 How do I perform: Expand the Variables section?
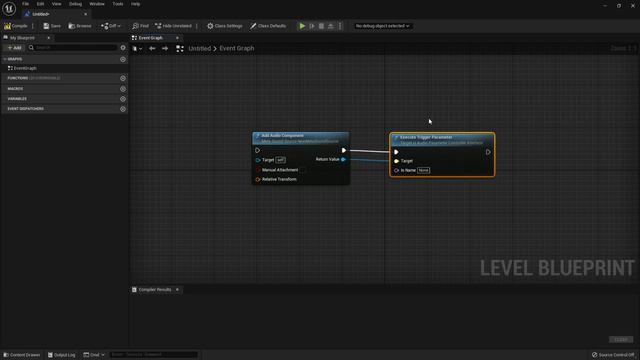tap(17, 99)
